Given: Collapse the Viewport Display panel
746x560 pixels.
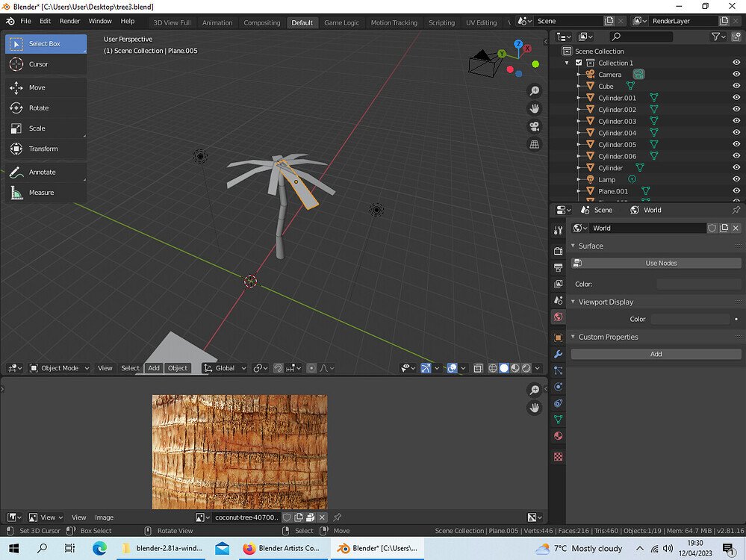Looking at the screenshot, I should (573, 302).
